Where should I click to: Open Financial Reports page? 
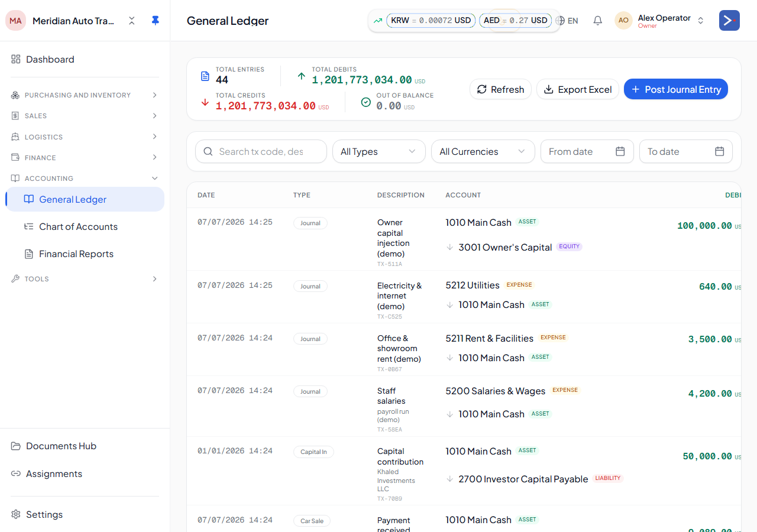tap(85, 254)
